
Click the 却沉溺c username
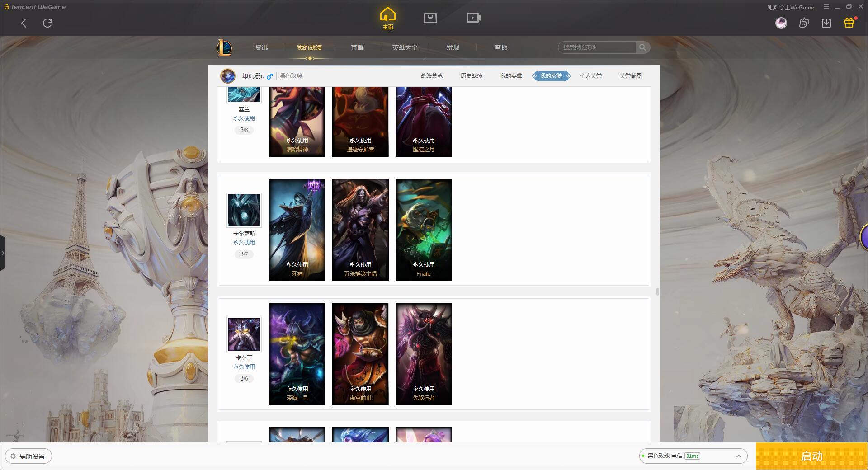click(x=253, y=76)
